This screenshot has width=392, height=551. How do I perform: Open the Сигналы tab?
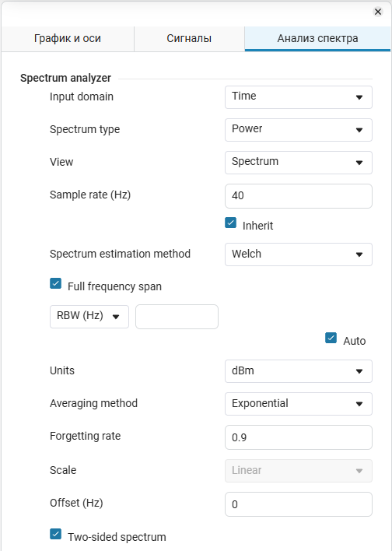(189, 38)
